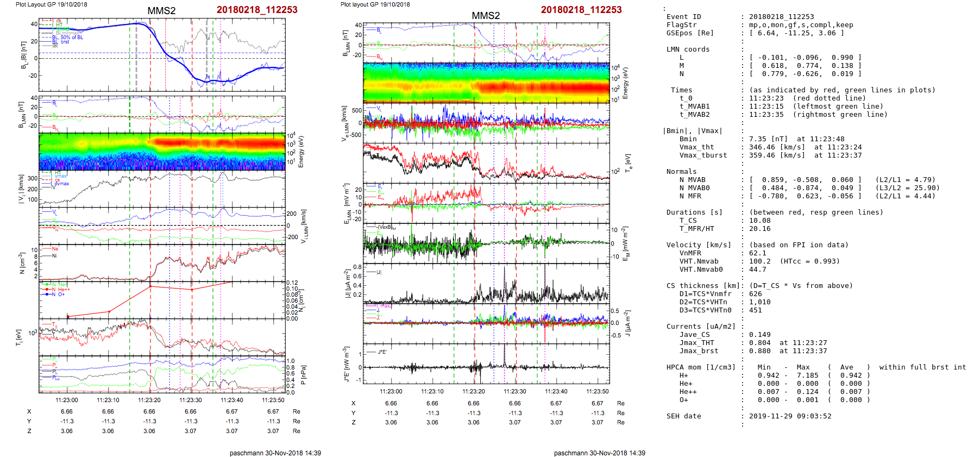Click the 'Event ID' label in the text panel
The image size is (980, 457).
tap(684, 17)
